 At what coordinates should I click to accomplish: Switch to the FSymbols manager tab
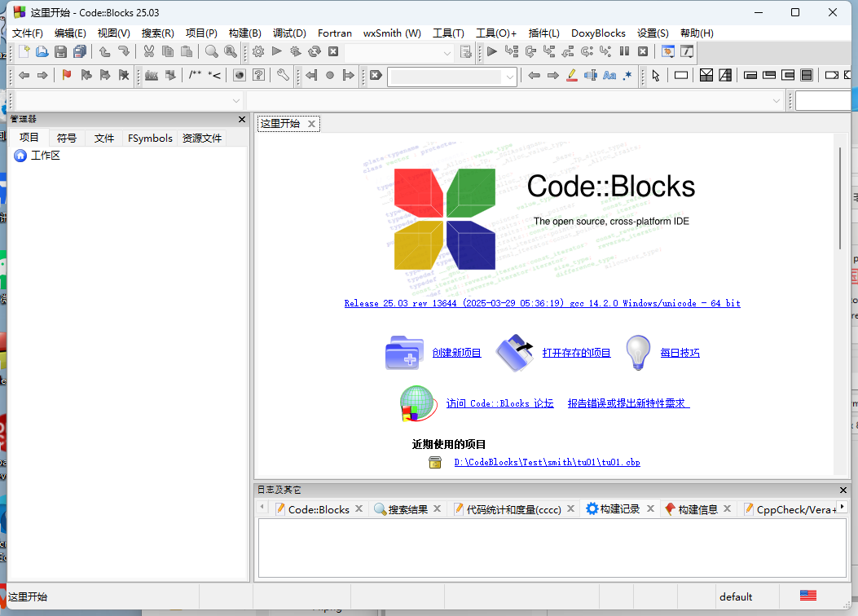150,139
